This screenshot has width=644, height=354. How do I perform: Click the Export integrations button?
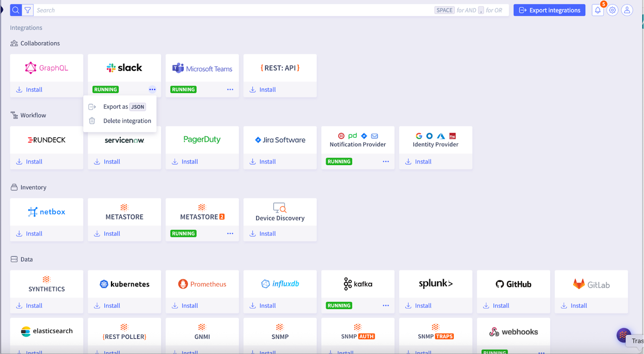pyautogui.click(x=549, y=10)
